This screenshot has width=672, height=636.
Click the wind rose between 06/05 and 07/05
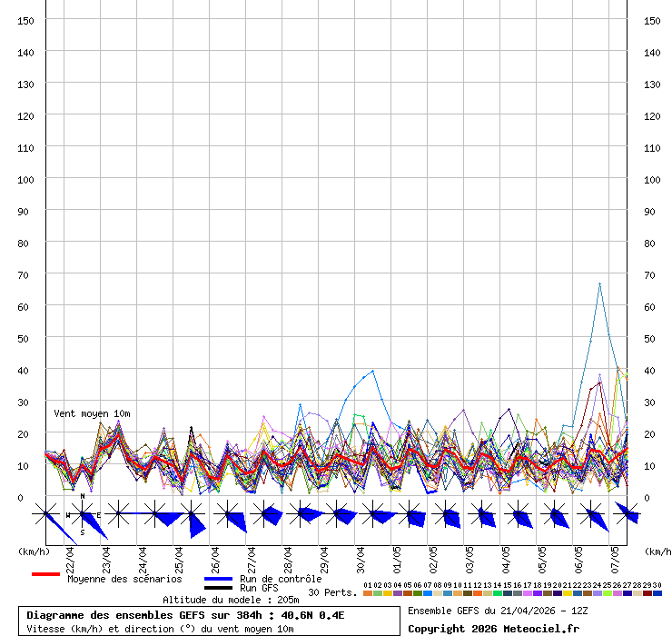590,515
